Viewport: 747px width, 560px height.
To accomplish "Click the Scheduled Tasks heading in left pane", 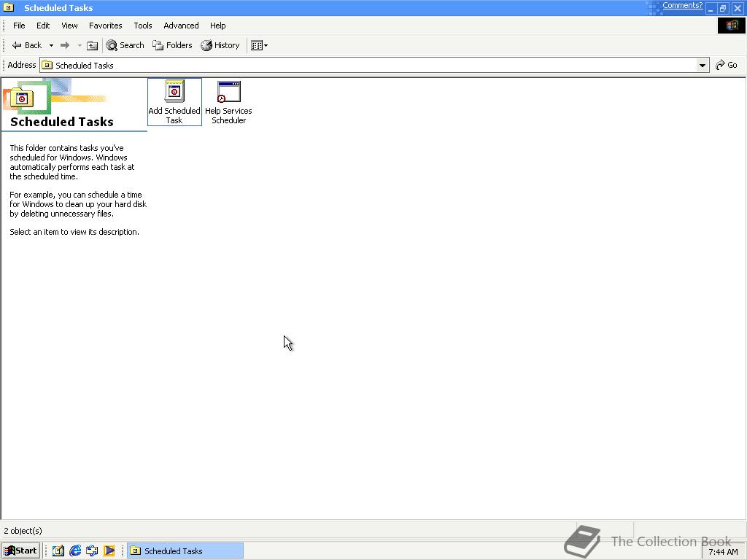I will pos(62,122).
